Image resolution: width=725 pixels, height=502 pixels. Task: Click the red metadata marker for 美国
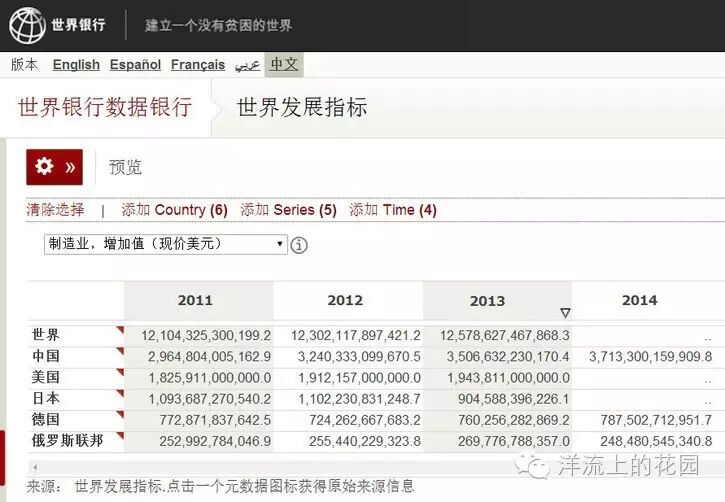[x=120, y=372]
